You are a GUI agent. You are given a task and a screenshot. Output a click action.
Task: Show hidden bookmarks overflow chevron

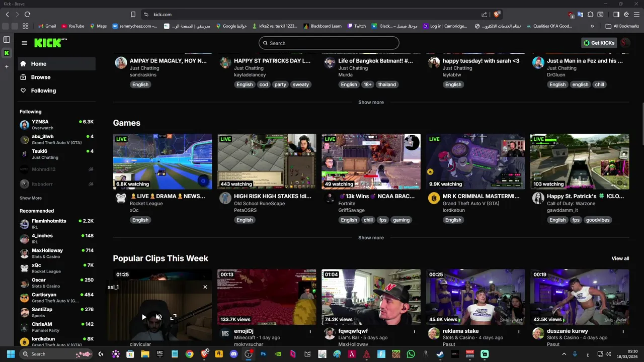592,26
